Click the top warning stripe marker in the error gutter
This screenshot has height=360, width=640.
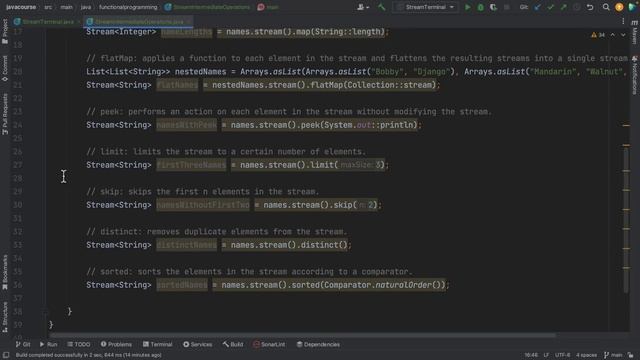coord(626,125)
